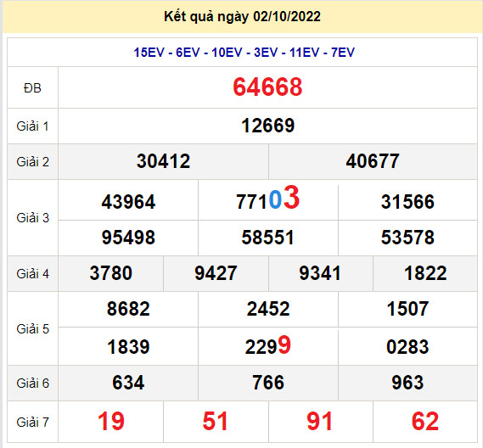483x448 pixels.
Task: Click Giải 5 number 2299
Action: [x=267, y=345]
